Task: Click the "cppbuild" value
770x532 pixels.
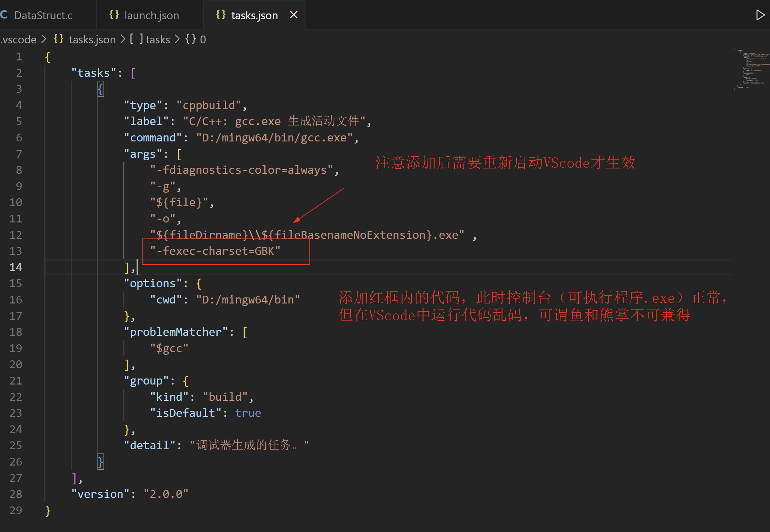Action: pos(209,105)
